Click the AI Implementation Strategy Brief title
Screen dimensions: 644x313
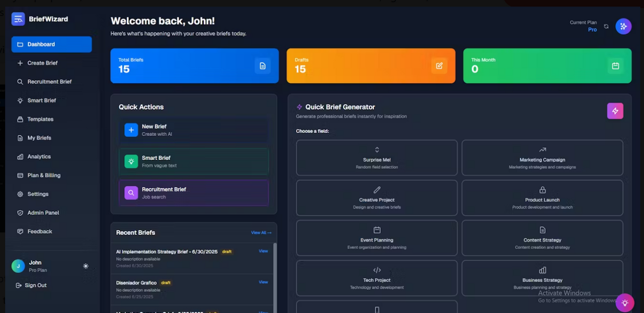(167, 252)
